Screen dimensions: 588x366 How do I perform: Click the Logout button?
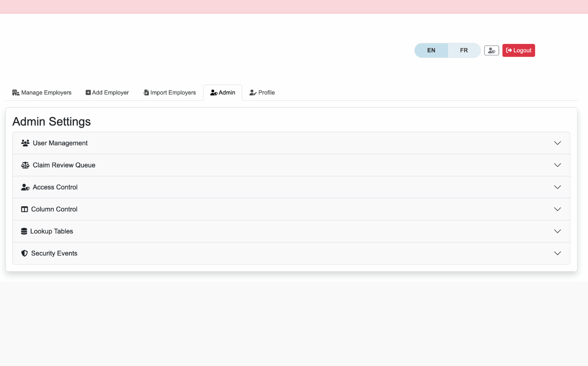click(518, 50)
